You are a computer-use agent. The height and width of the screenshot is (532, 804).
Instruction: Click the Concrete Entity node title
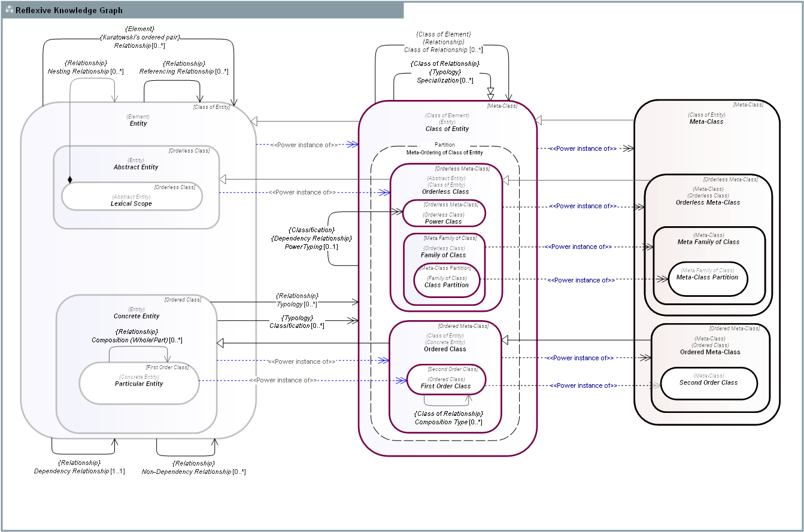136,316
